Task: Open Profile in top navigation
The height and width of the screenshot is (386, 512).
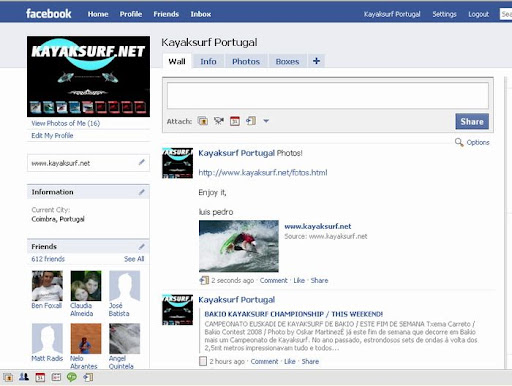Action: pos(131,14)
